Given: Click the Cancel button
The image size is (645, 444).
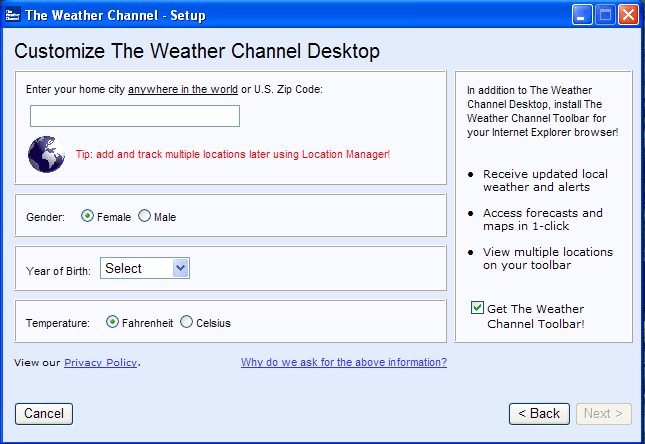Looking at the screenshot, I should [x=44, y=414].
